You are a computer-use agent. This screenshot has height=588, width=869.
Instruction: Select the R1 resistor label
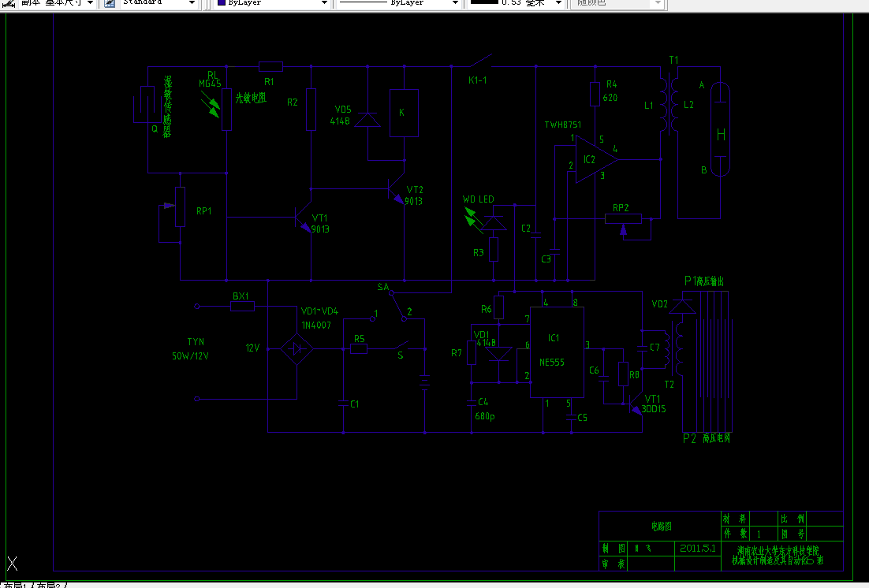pyautogui.click(x=269, y=82)
